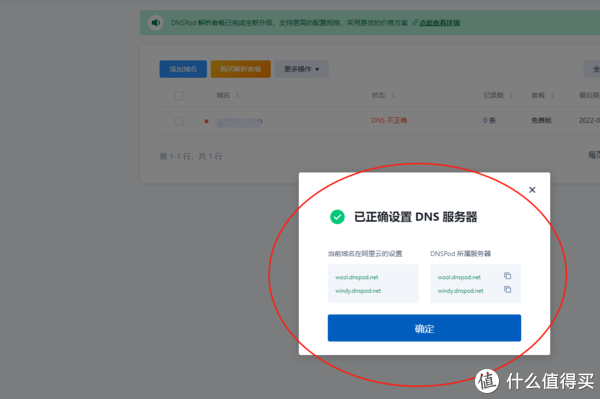Click the green success checkmark icon

coord(337,217)
